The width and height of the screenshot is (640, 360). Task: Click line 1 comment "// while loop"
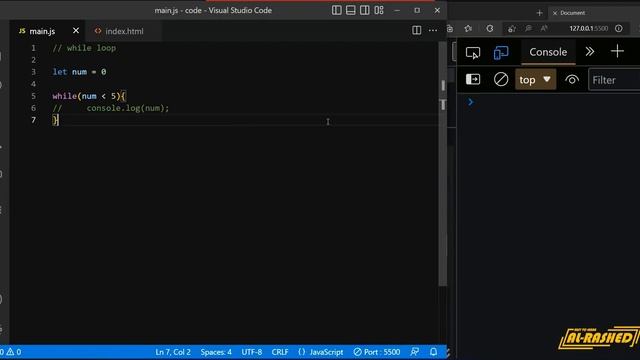[84, 48]
